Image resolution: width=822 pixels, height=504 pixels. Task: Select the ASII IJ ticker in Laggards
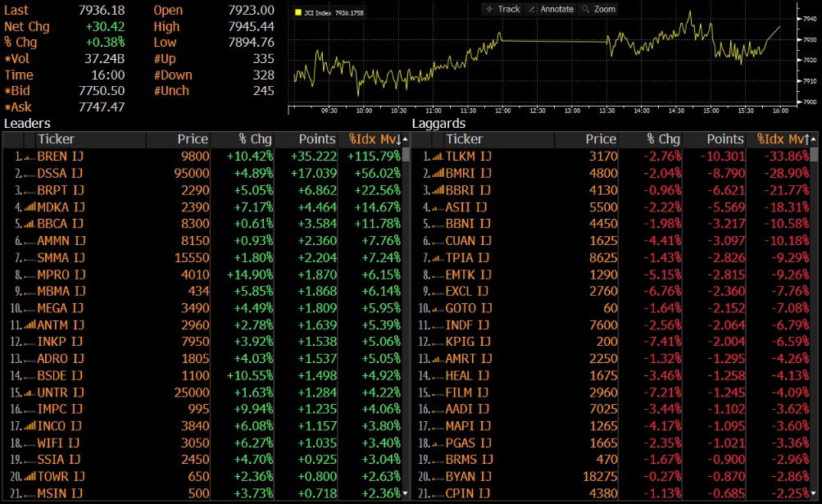[466, 207]
